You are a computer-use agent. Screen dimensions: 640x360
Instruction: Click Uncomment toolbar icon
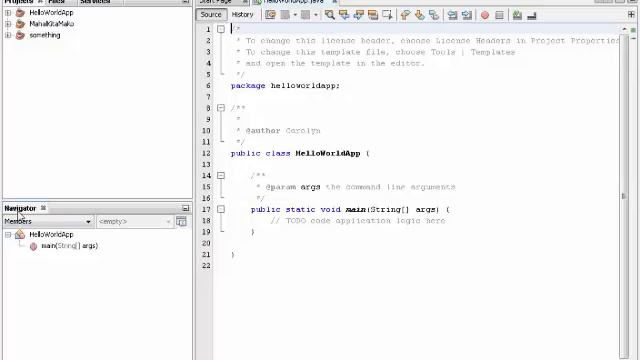(517, 15)
